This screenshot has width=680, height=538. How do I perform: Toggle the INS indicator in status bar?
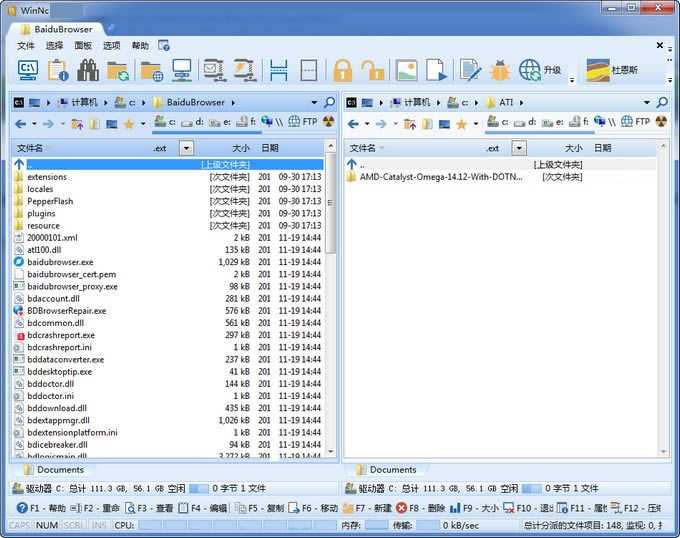(100, 525)
